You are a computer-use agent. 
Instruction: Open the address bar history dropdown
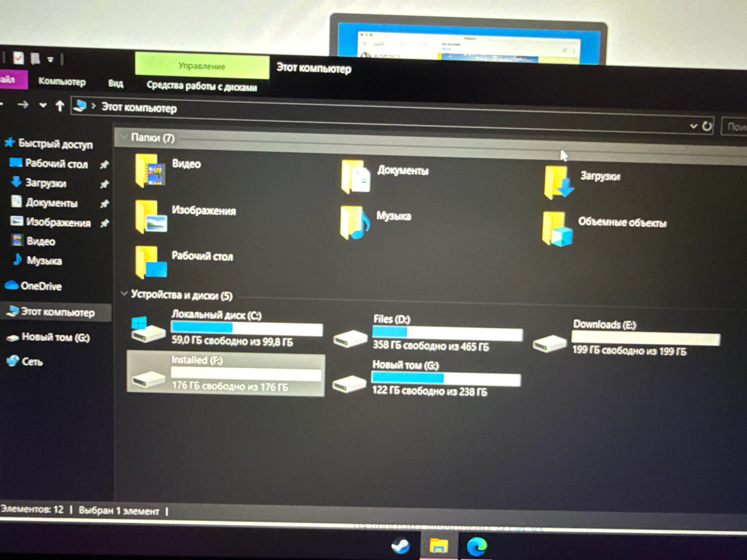point(693,126)
